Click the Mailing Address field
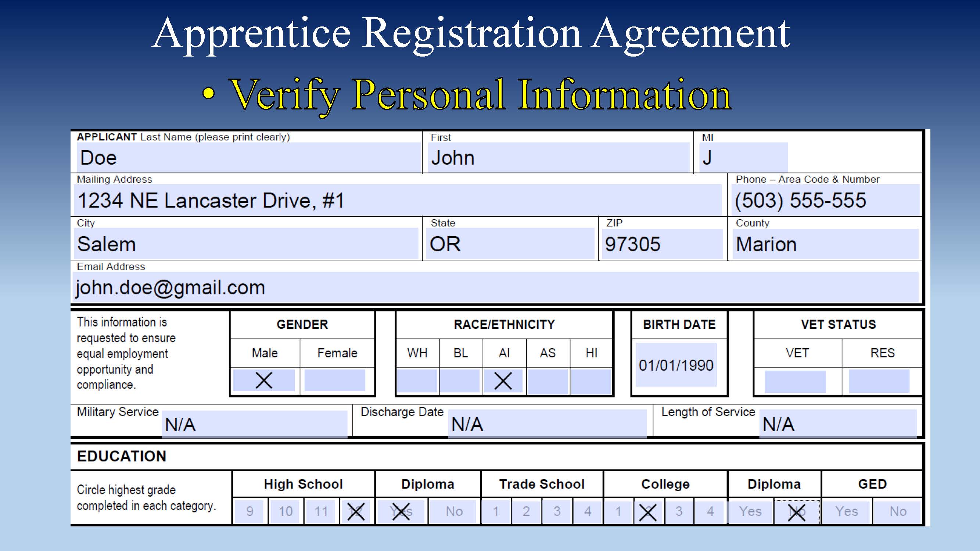The image size is (980, 551). point(398,201)
